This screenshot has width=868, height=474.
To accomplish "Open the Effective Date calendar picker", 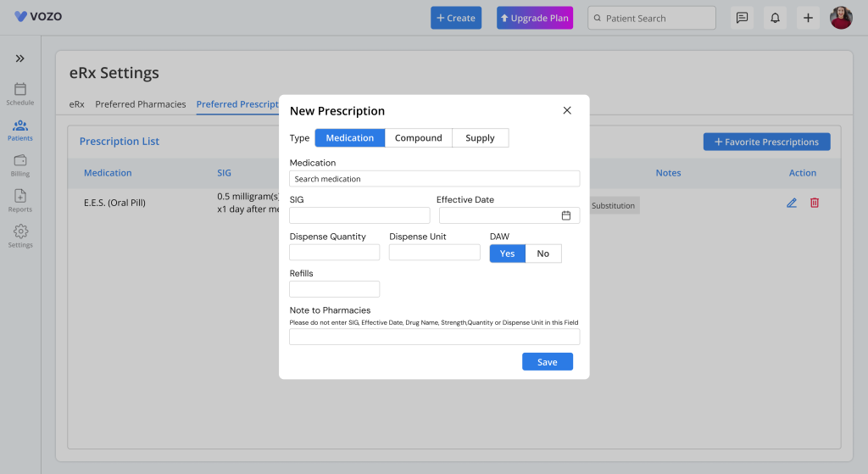I will pyautogui.click(x=566, y=215).
